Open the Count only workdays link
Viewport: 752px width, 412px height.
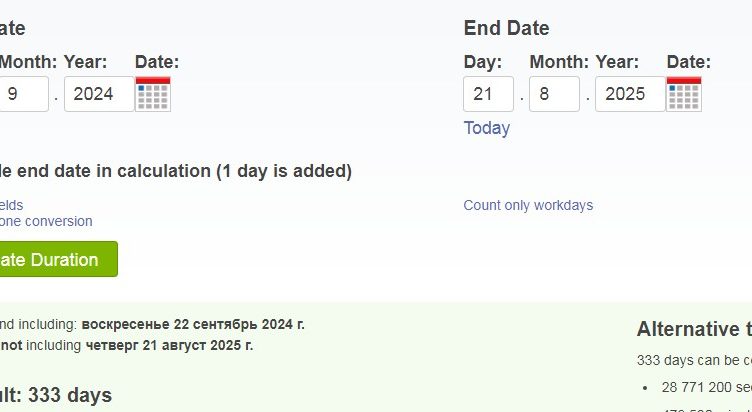[528, 205]
